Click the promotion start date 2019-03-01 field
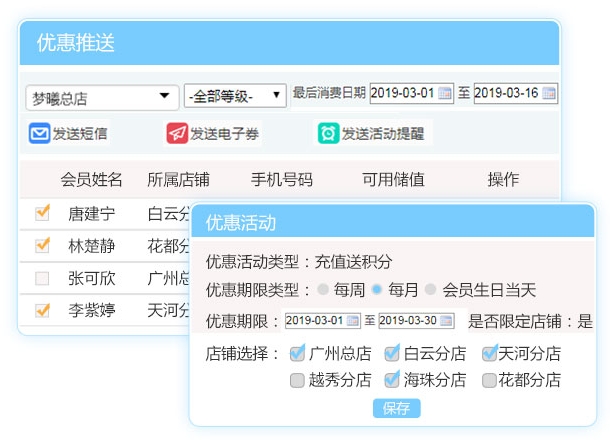Image resolution: width=616 pixels, height=448 pixels. point(323,321)
